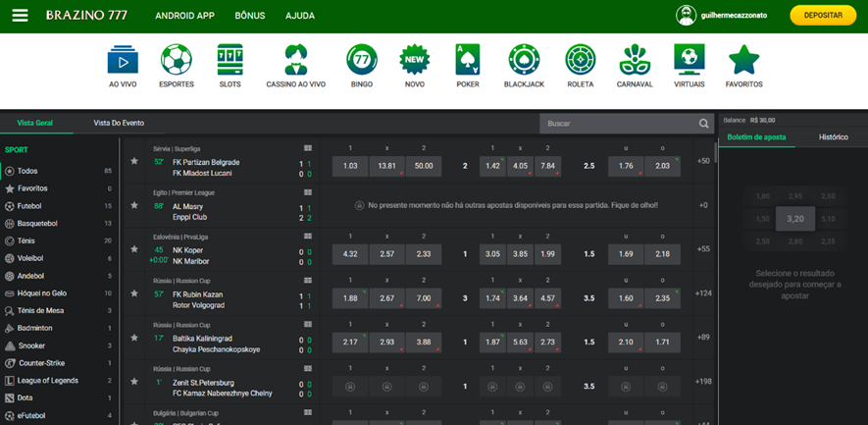Open the FAVORITOS star icon
The image size is (868, 425).
pyautogui.click(x=744, y=60)
